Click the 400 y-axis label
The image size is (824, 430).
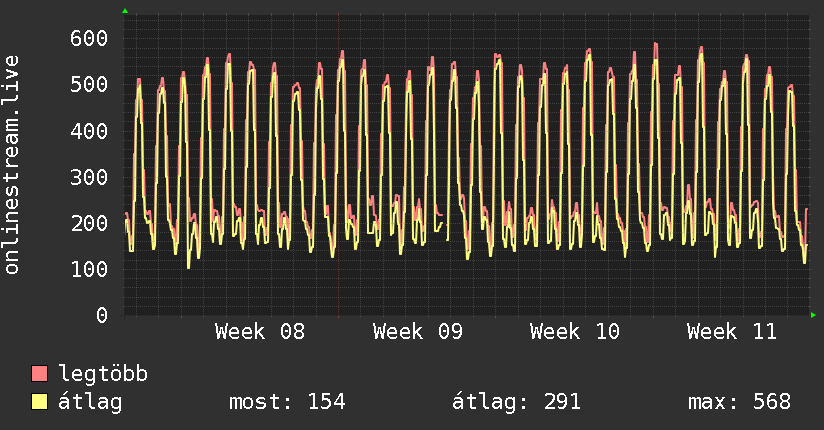coord(89,131)
